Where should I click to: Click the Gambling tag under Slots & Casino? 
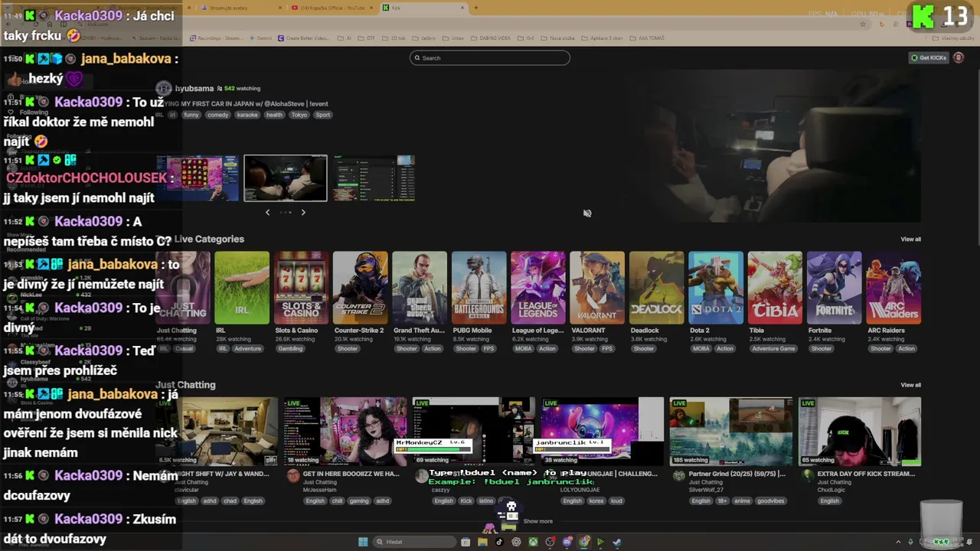coord(290,349)
